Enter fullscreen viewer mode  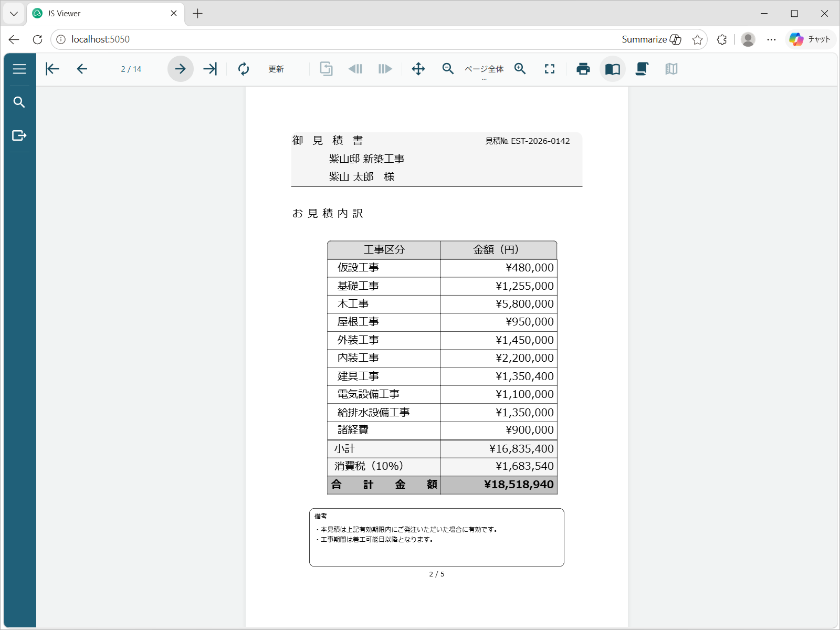[550, 69]
